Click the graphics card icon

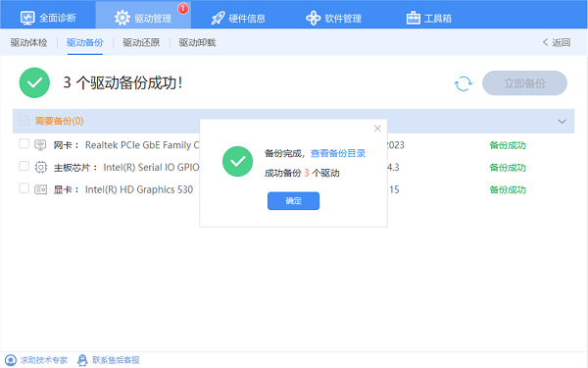click(40, 189)
